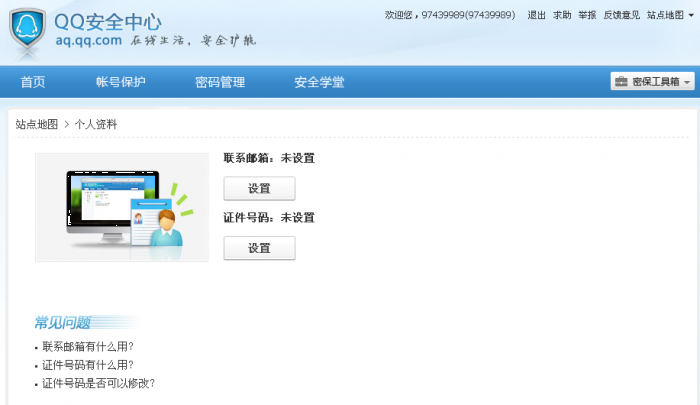Click the 举报 report link
Image resolution: width=700 pixels, height=405 pixels.
pos(587,15)
